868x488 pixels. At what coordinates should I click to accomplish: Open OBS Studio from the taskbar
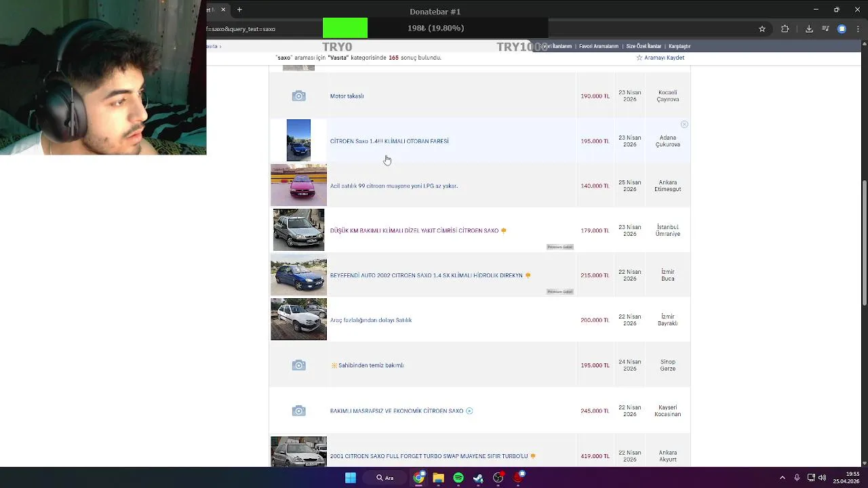(498, 478)
